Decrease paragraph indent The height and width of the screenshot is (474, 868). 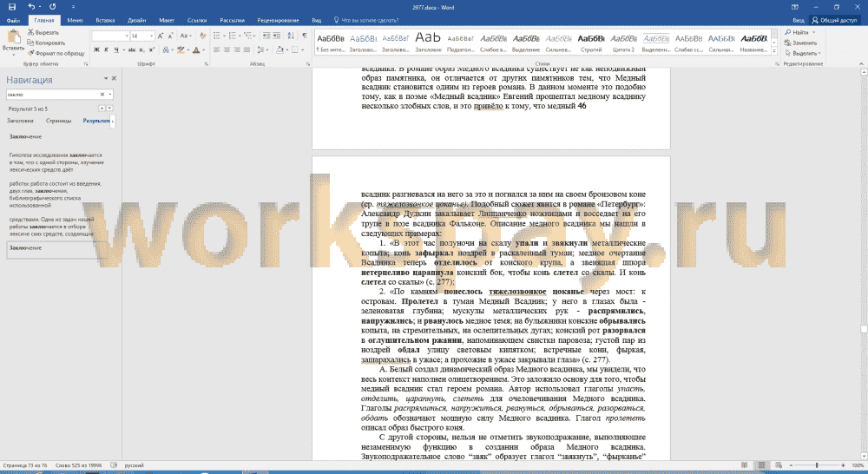266,36
